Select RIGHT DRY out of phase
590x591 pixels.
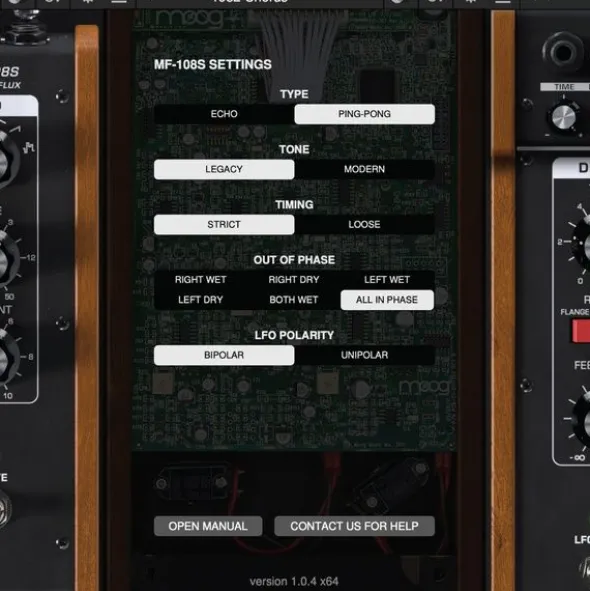click(294, 280)
